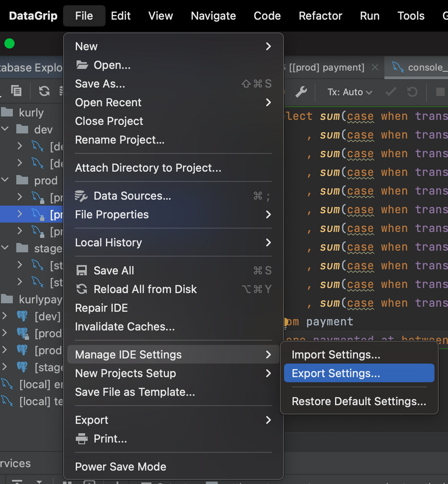This screenshot has width=448, height=484.
Task: Open the View menu
Action: (x=161, y=16)
